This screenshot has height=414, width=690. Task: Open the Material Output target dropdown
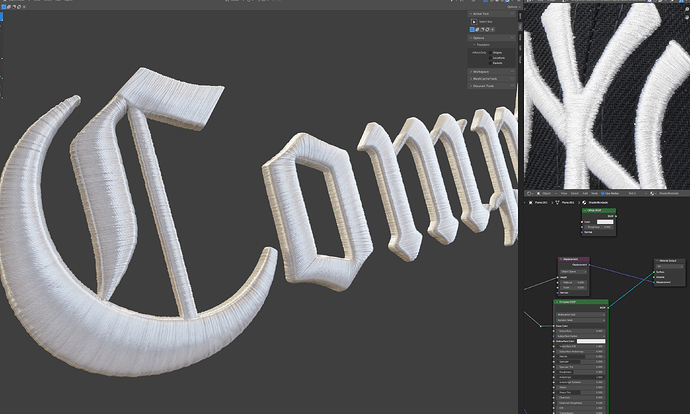pyautogui.click(x=670, y=266)
